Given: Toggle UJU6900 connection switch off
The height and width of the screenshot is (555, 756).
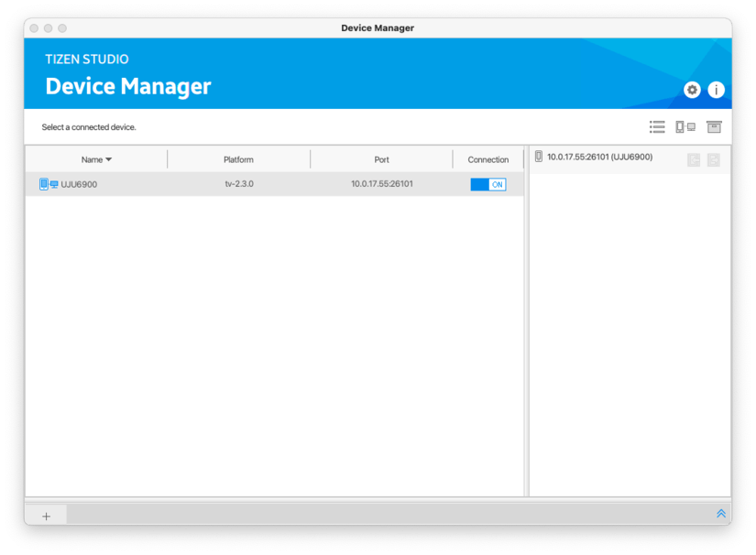Looking at the screenshot, I should [x=488, y=184].
